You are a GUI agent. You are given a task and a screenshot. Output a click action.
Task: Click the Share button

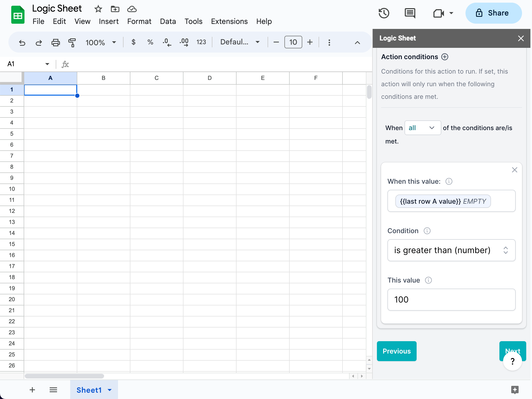click(493, 13)
